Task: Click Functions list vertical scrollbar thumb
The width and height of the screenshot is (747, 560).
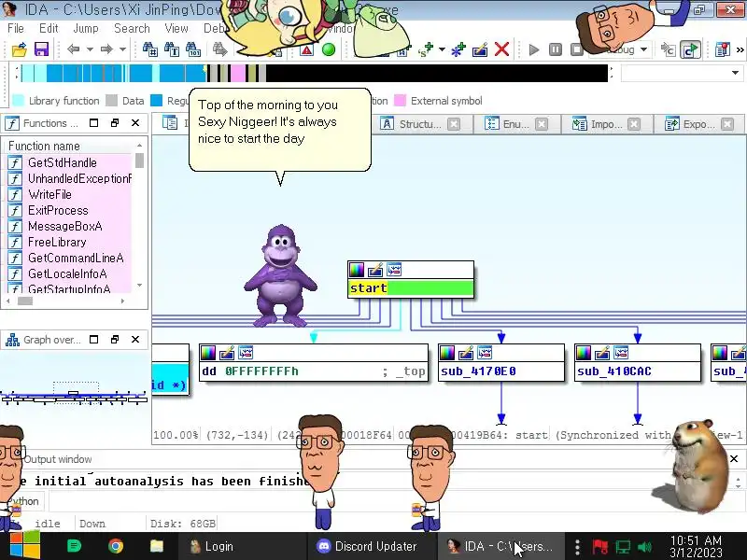Action: pos(139,161)
